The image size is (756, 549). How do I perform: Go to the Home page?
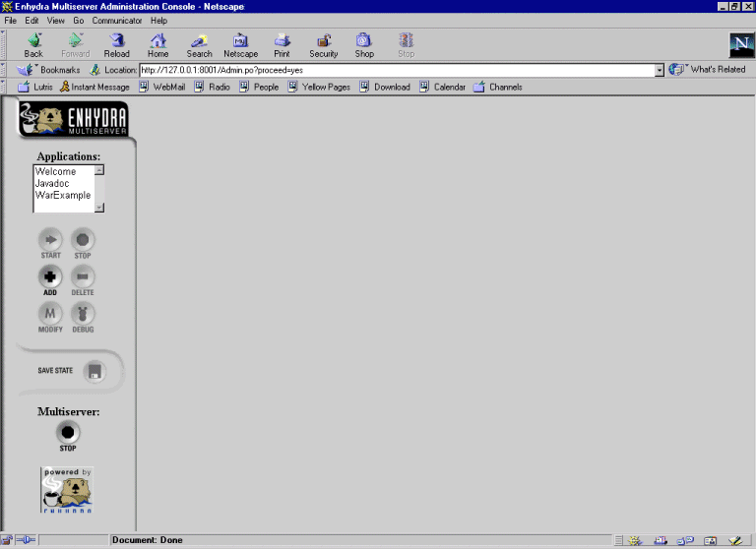158,46
